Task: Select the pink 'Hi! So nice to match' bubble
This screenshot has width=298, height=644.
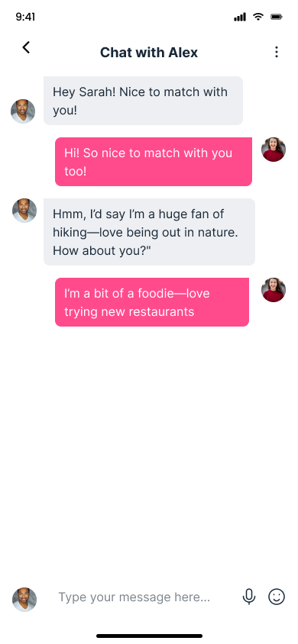Action: coord(154,162)
